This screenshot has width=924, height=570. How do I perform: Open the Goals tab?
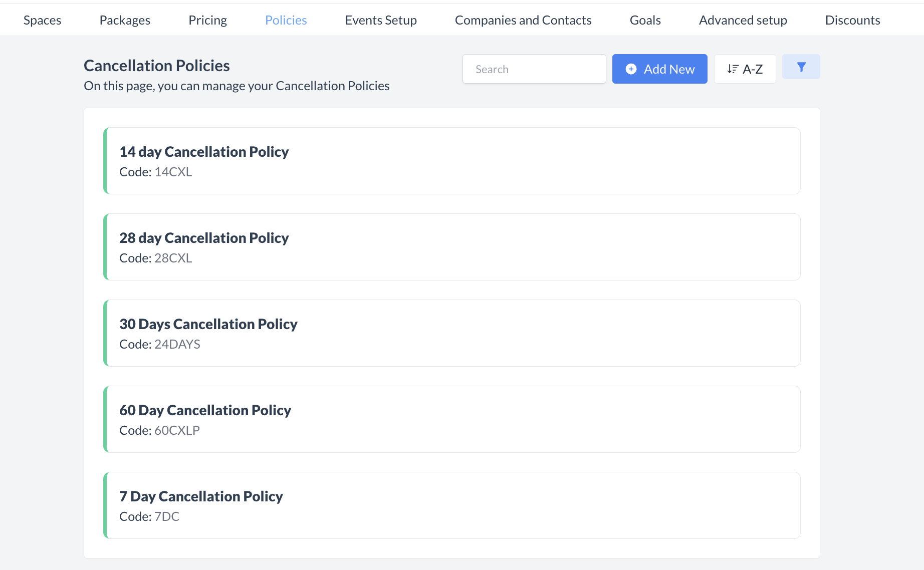point(645,20)
